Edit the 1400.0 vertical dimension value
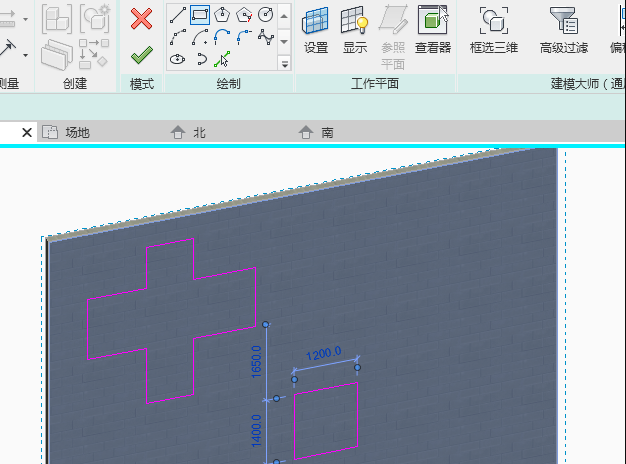This screenshot has width=626, height=464. coord(256,431)
